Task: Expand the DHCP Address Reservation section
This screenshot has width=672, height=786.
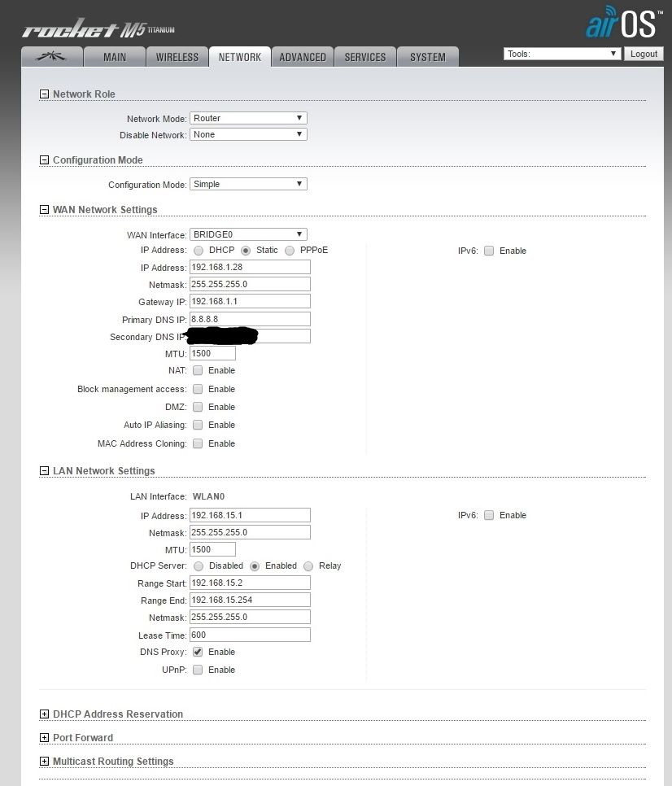Action: [x=44, y=714]
